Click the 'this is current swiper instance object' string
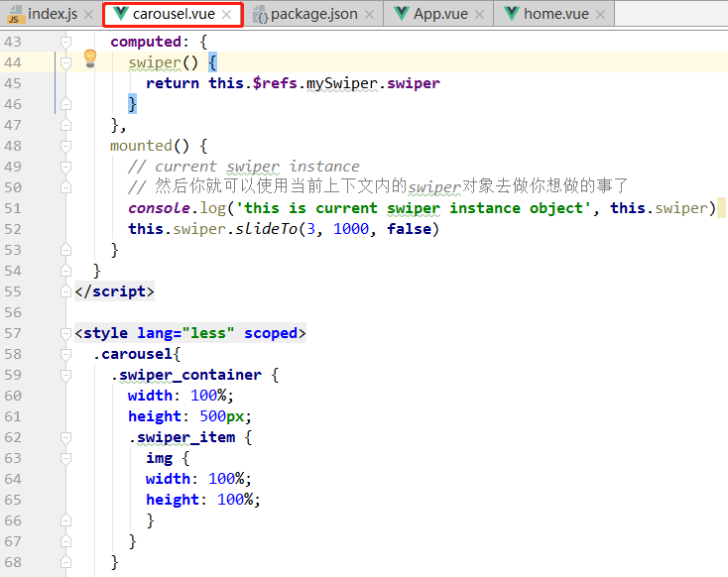This screenshot has width=728, height=577. tap(414, 208)
